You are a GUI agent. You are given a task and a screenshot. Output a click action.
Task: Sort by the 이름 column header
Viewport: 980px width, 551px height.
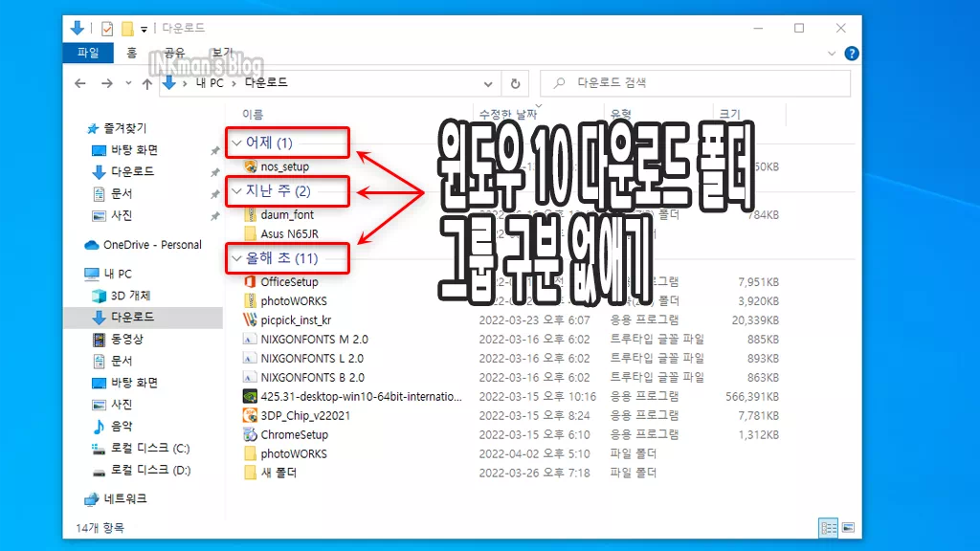click(253, 114)
